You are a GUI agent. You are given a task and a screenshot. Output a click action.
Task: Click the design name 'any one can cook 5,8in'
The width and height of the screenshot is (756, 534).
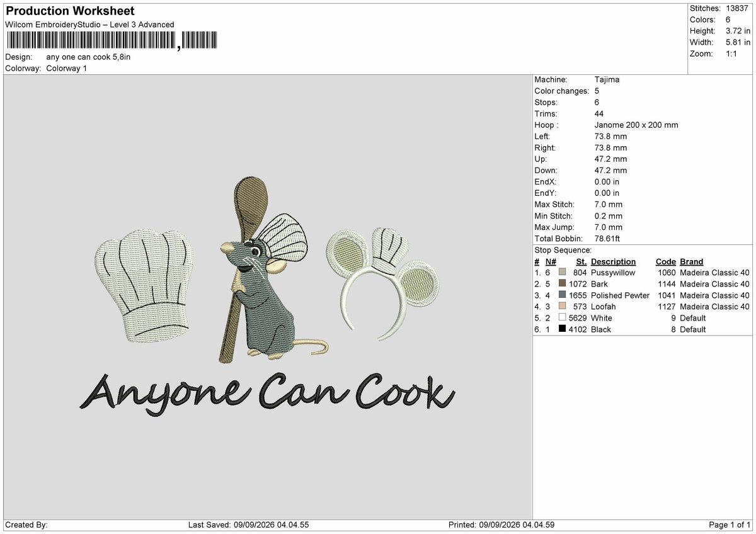point(89,57)
